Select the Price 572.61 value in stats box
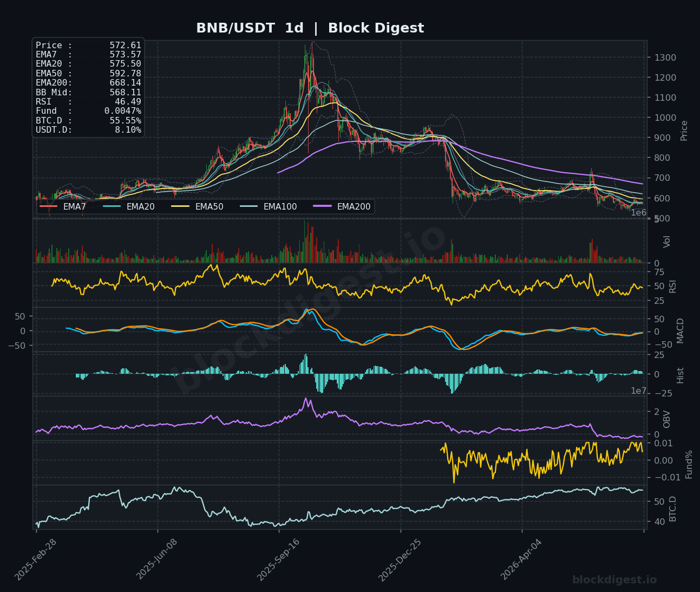The height and width of the screenshot is (592, 700). [x=125, y=45]
